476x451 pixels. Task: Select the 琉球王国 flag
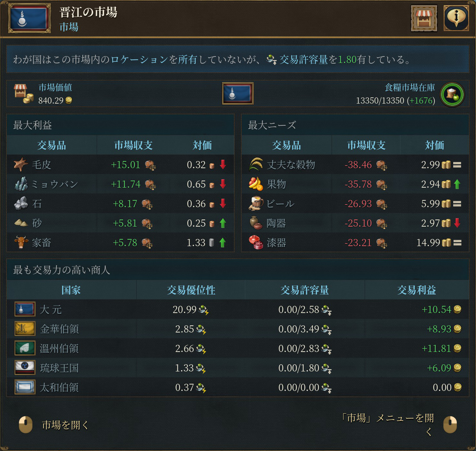coord(25,368)
